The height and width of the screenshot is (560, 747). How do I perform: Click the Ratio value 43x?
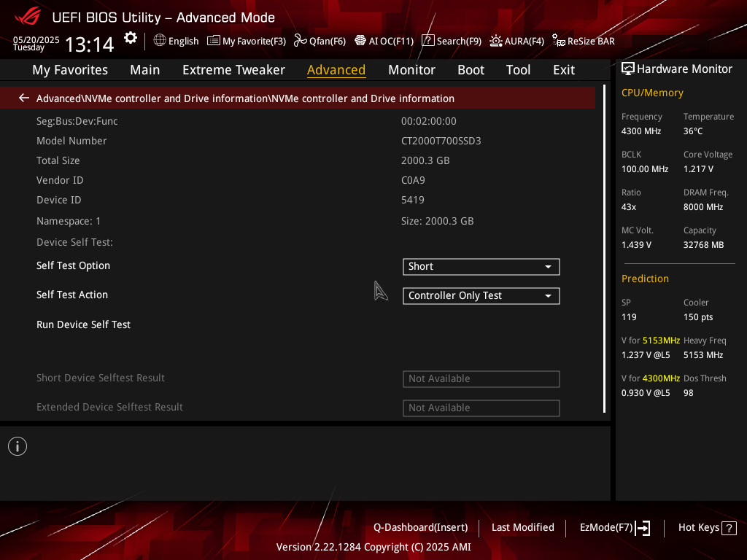pyautogui.click(x=629, y=207)
